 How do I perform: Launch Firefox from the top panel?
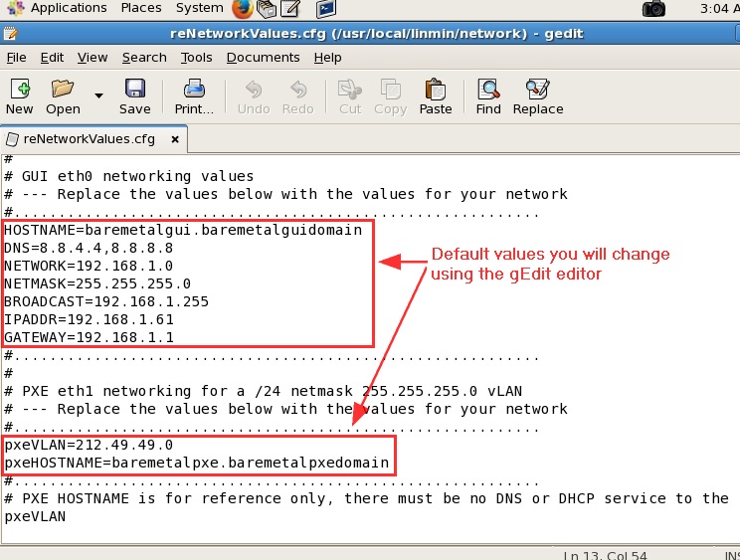click(243, 9)
